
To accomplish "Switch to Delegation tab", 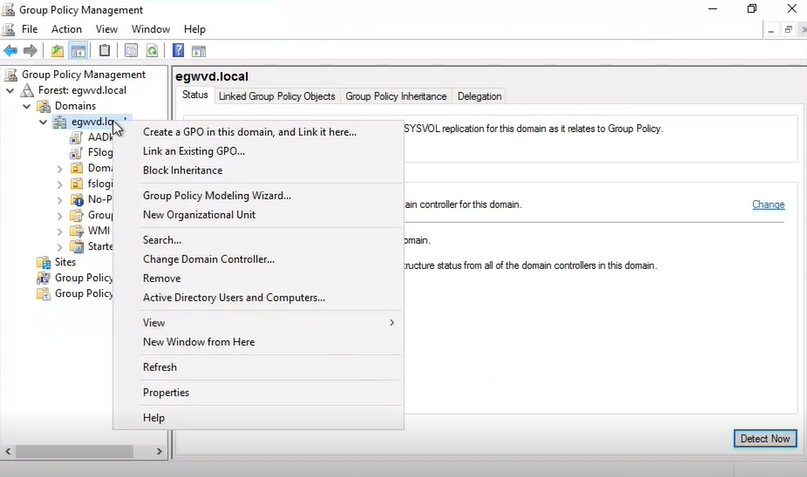I will coord(479,96).
